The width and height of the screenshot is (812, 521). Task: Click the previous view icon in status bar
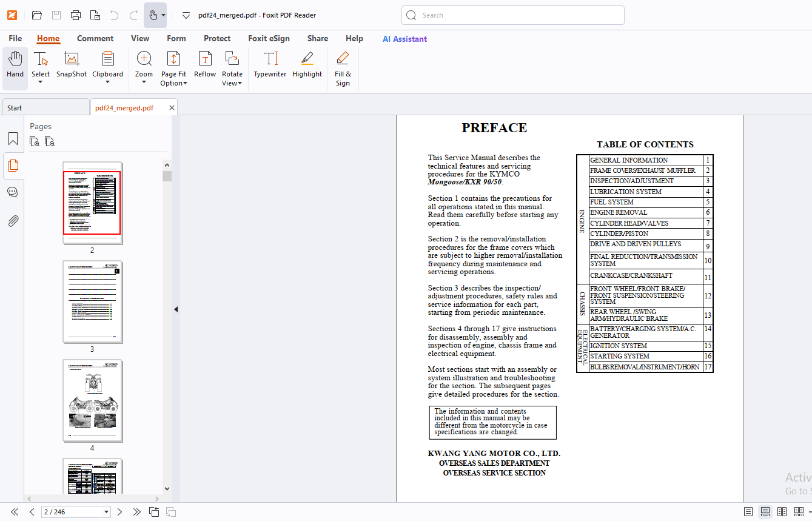tap(155, 512)
